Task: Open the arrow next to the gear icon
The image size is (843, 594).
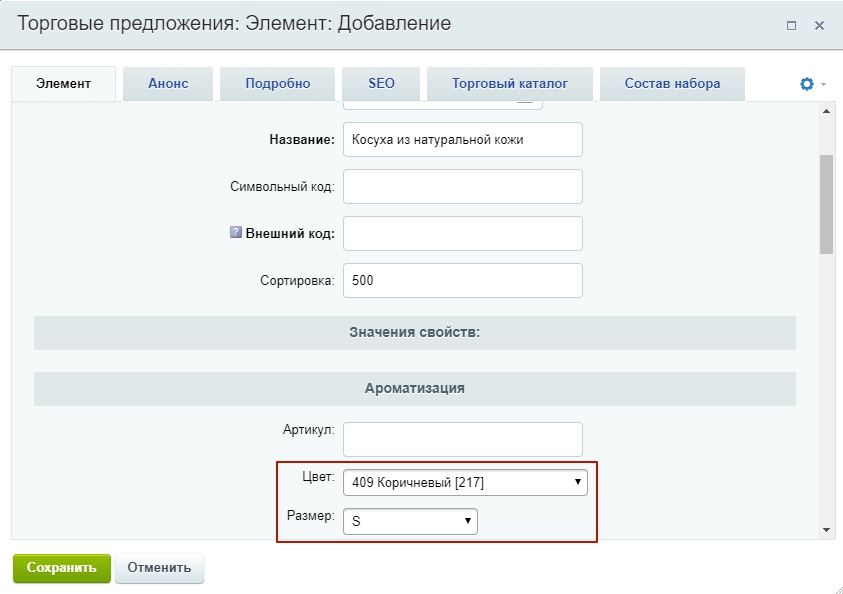Action: [x=823, y=84]
